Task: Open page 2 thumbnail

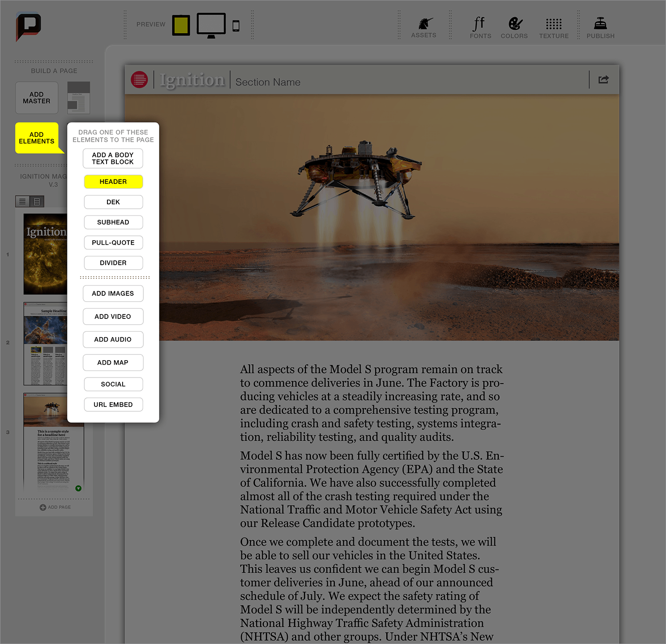Action: pyautogui.click(x=45, y=344)
